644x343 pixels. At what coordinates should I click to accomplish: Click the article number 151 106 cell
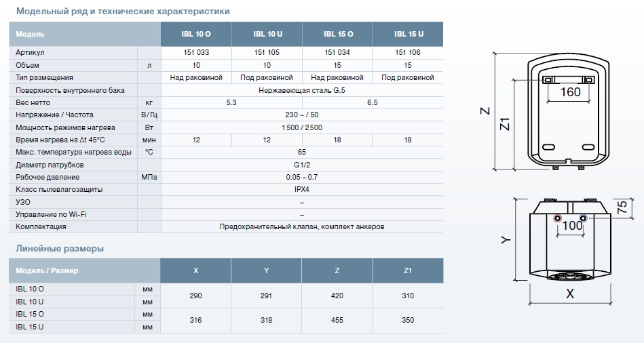[408, 53]
